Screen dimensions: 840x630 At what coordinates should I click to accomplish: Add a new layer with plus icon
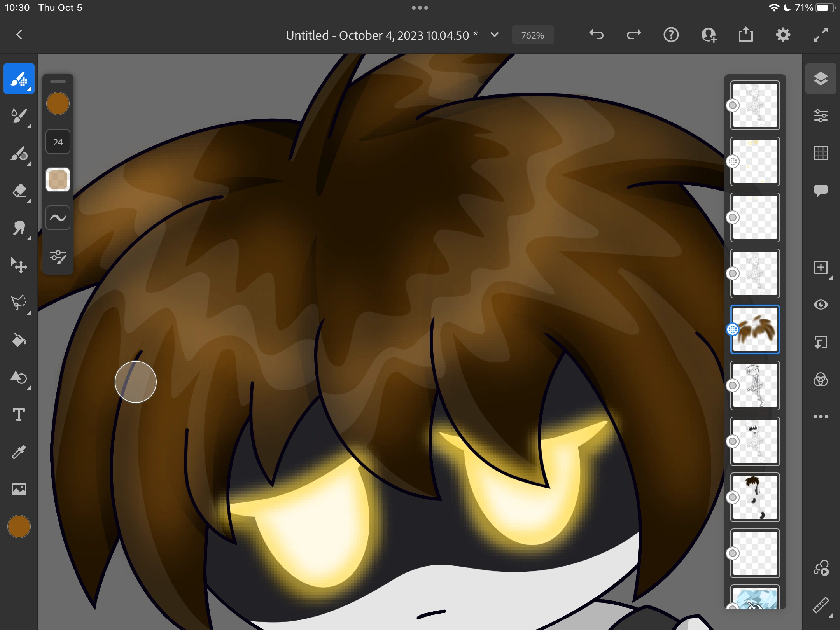(x=821, y=268)
